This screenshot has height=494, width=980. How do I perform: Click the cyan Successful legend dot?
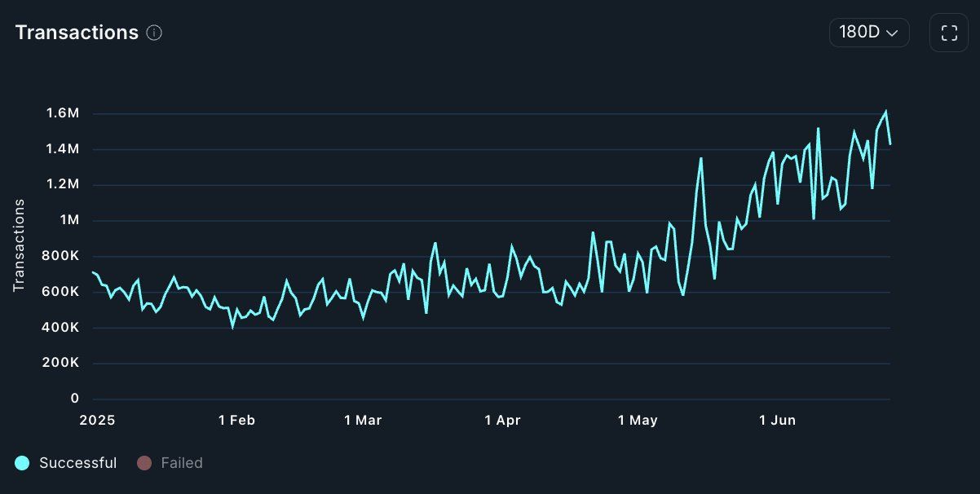click(x=24, y=462)
